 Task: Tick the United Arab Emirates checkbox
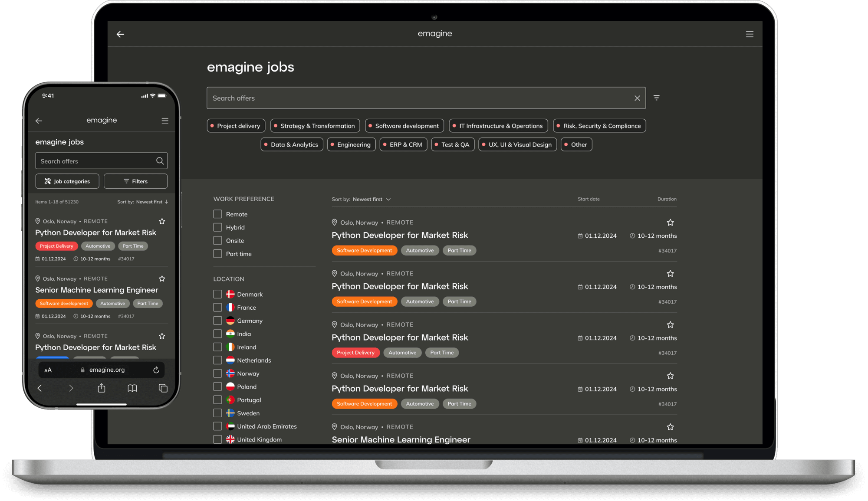(217, 426)
